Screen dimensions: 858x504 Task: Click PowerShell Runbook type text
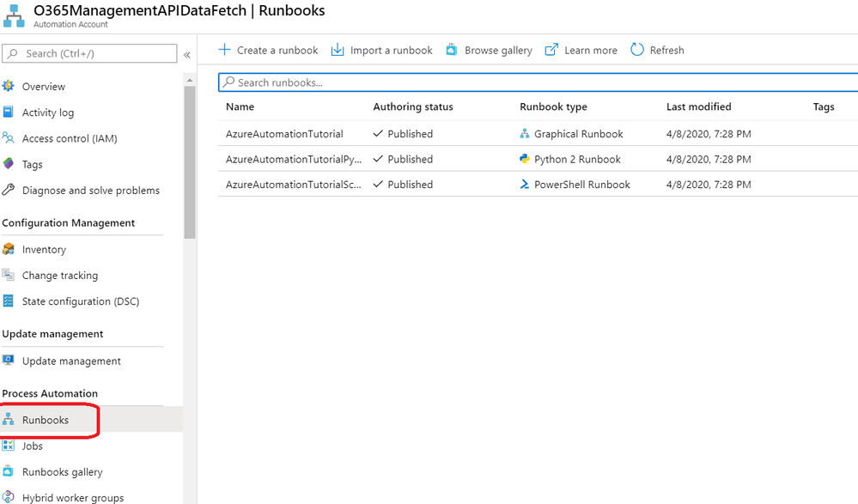point(582,185)
